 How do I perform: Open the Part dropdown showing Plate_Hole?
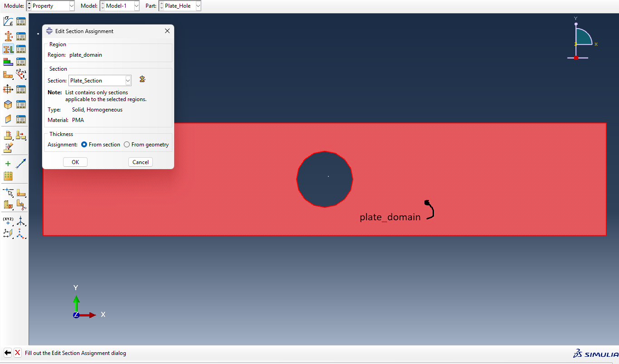tap(180, 6)
